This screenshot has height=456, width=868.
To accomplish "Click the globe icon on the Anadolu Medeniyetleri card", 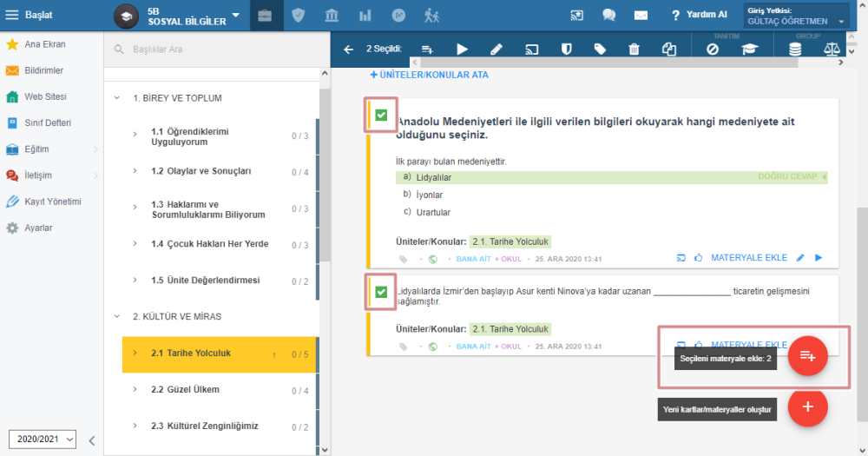I will point(433,259).
